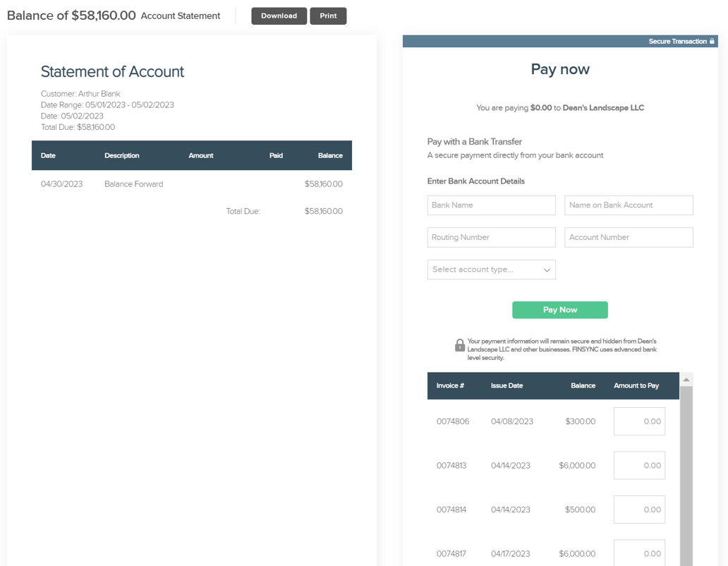
Task: Click the amount field for invoice 0074806
Action: point(639,421)
